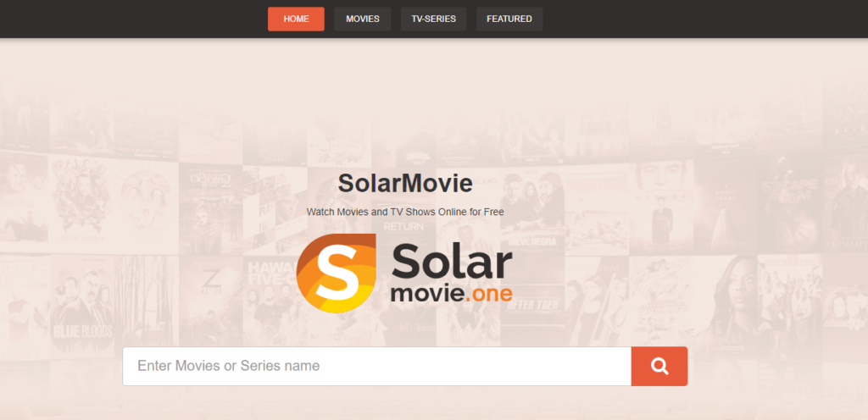Click the SolarMovie heading text
The image size is (868, 420).
pyautogui.click(x=405, y=184)
